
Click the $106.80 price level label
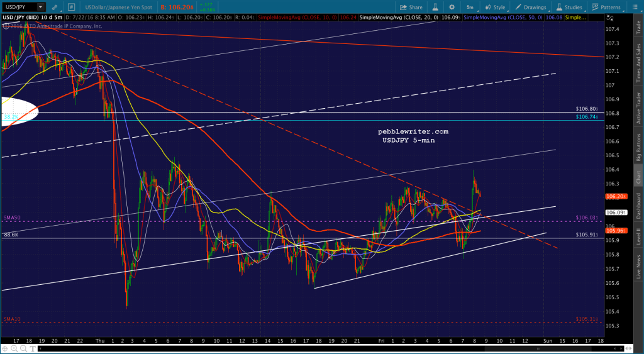pos(587,109)
